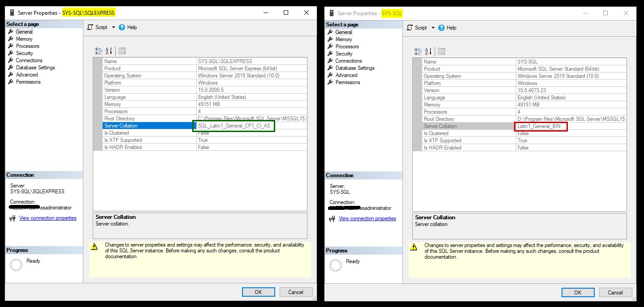Select Security page in SYS-SQL standard window
The width and height of the screenshot is (644, 307).
click(344, 54)
